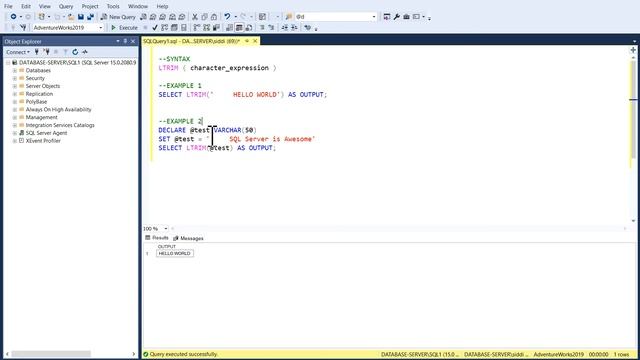This screenshot has height=360, width=640.
Task: Click the Paste clipboard icon
Action: (x=214, y=17)
